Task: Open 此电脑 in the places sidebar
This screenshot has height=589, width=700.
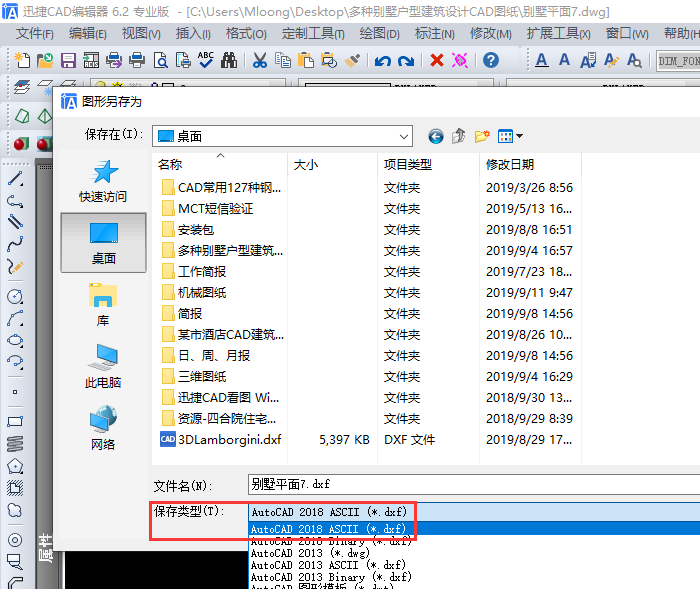Action: tap(103, 366)
